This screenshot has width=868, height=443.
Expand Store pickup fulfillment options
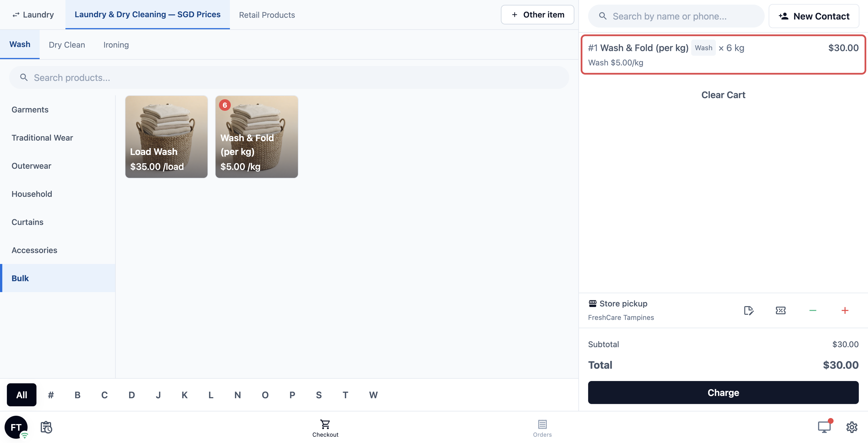(x=623, y=304)
